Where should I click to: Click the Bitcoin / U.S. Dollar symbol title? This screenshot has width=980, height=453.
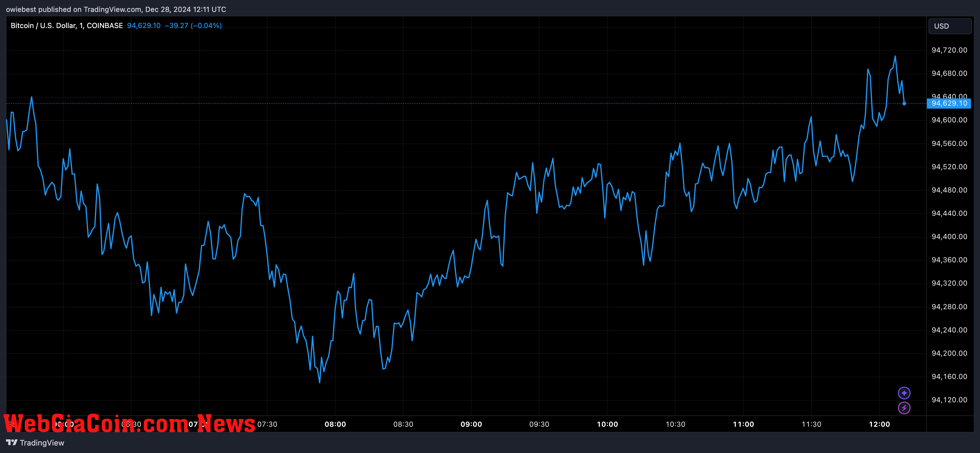67,25
